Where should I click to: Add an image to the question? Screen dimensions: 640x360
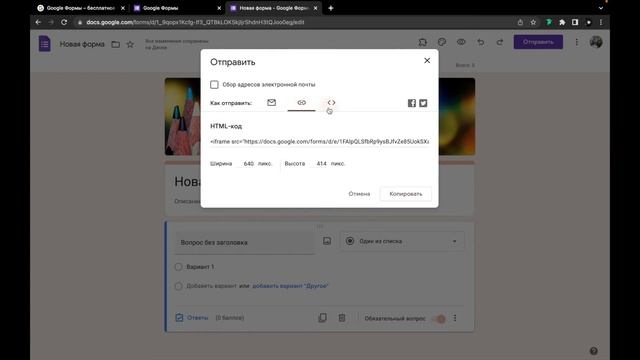point(327,241)
